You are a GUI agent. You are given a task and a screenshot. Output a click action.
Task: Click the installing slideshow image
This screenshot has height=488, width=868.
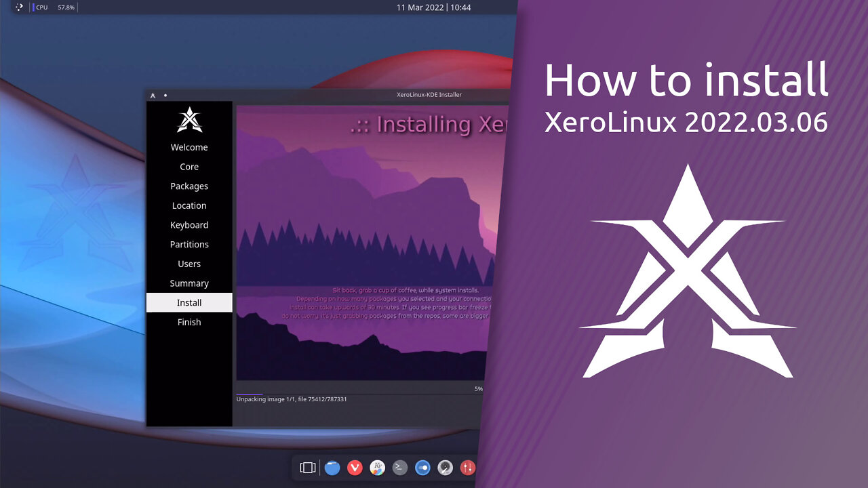point(372,243)
